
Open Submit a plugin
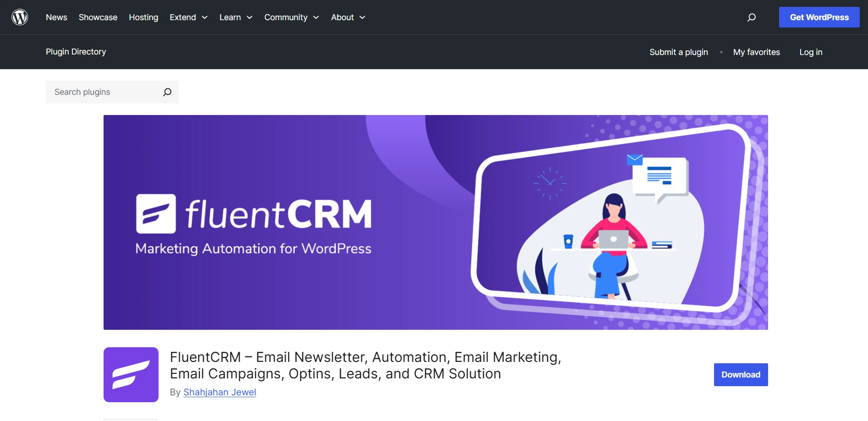click(x=678, y=52)
